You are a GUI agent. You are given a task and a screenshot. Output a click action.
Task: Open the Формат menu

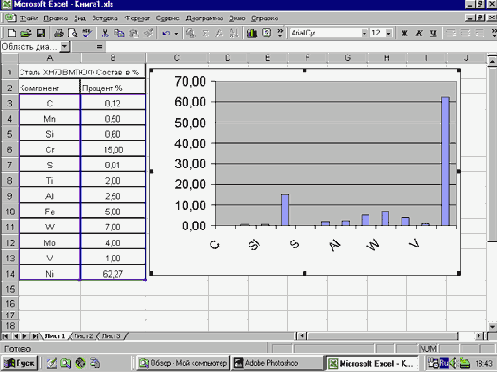(137, 18)
